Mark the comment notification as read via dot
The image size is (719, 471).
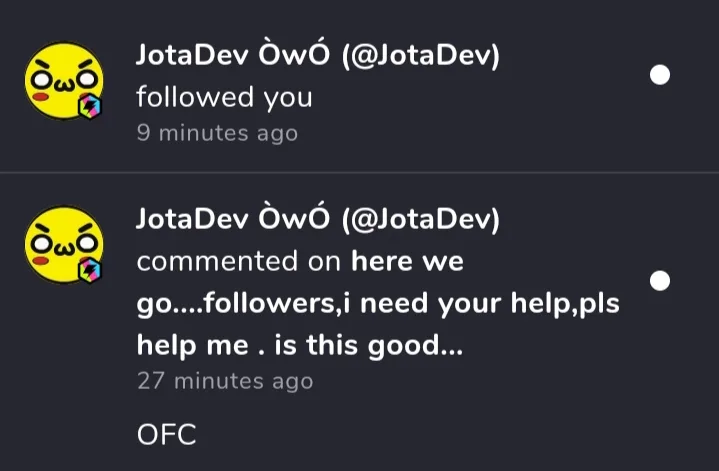click(660, 281)
